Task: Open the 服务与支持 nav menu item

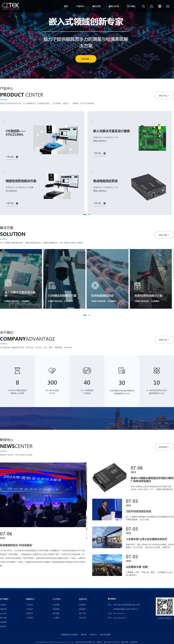Action: [114, 6]
